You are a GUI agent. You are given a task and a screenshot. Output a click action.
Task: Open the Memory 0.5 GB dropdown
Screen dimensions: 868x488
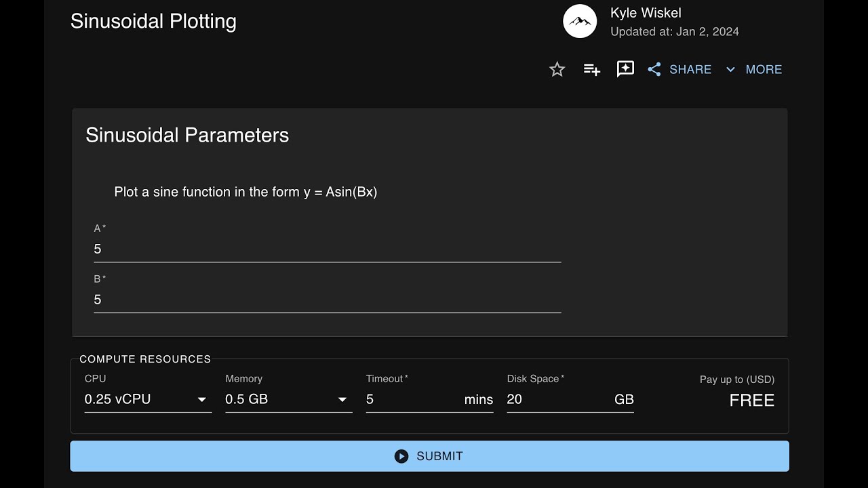[288, 399]
